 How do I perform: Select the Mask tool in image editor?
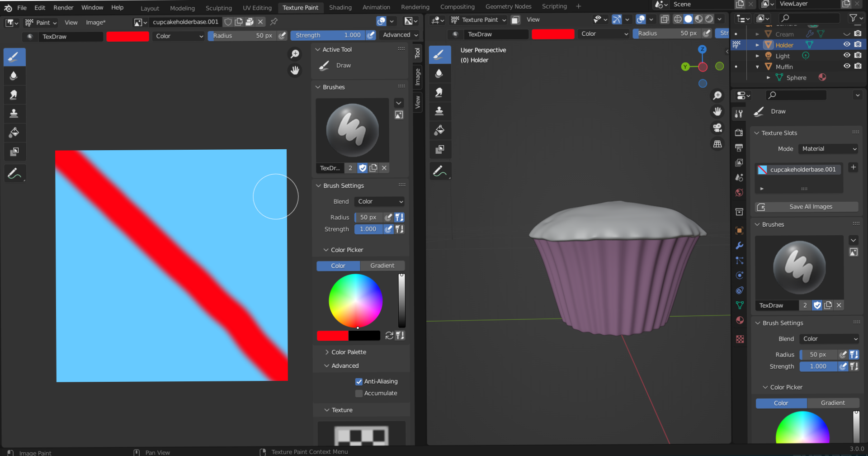point(14,152)
